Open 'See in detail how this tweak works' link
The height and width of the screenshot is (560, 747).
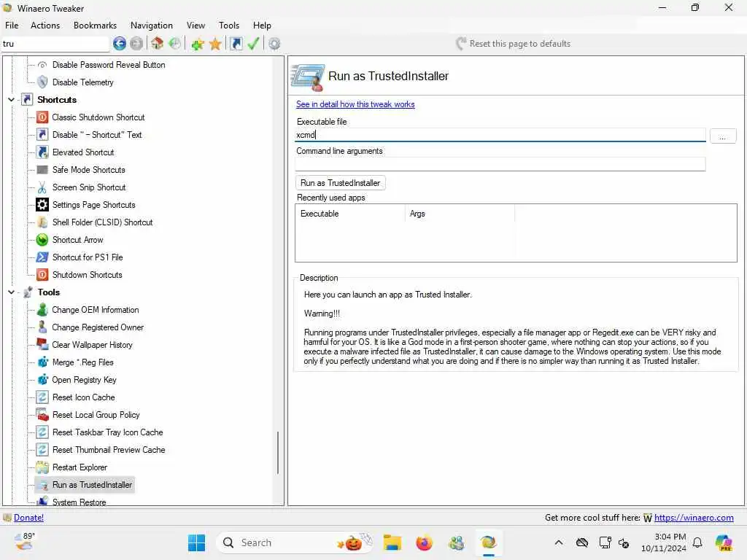[x=355, y=104]
